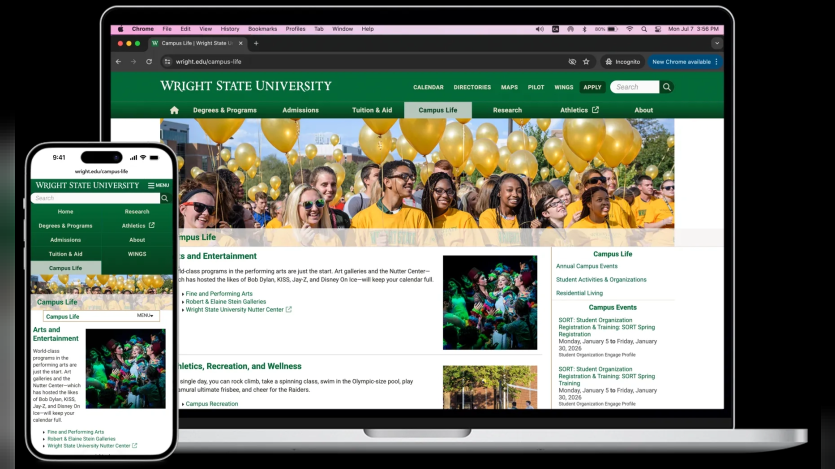Open Control Center in the macOS menu bar
The image size is (835, 469).
658,29
